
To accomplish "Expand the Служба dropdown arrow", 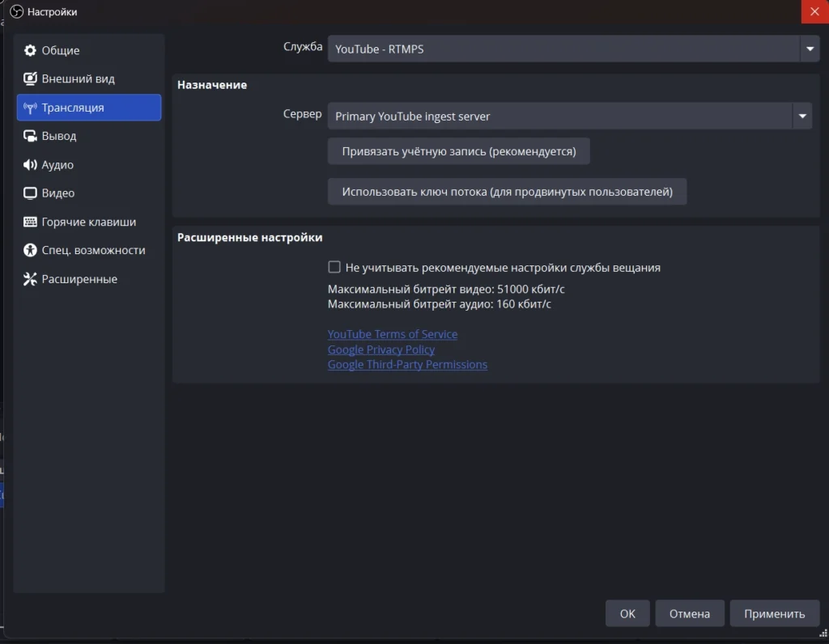I will pos(810,49).
